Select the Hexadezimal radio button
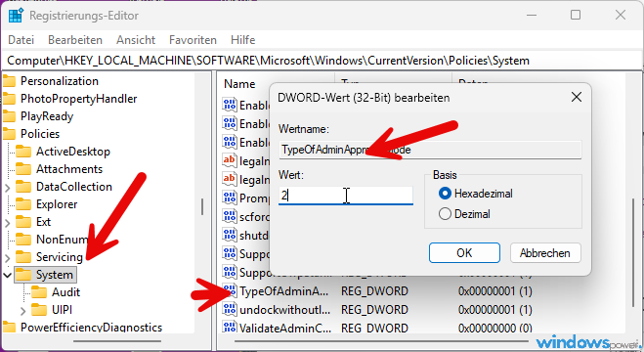Viewport: 644px width, 352px height. click(x=445, y=194)
